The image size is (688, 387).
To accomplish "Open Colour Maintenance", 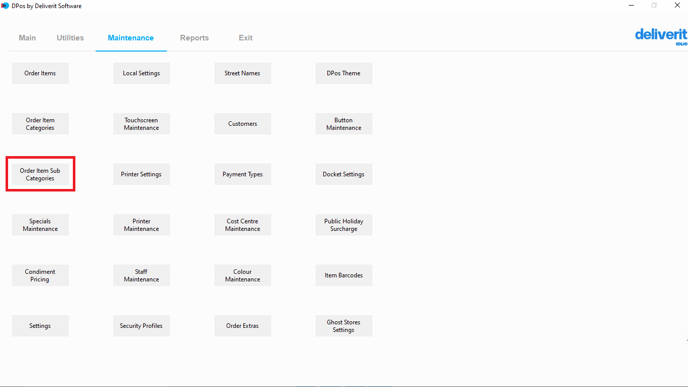I will click(x=243, y=275).
